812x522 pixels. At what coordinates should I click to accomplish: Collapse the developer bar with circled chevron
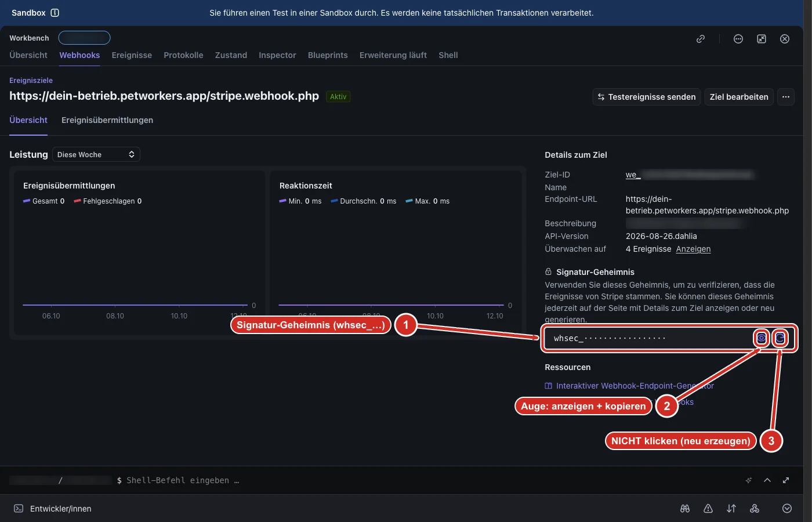[x=787, y=509]
